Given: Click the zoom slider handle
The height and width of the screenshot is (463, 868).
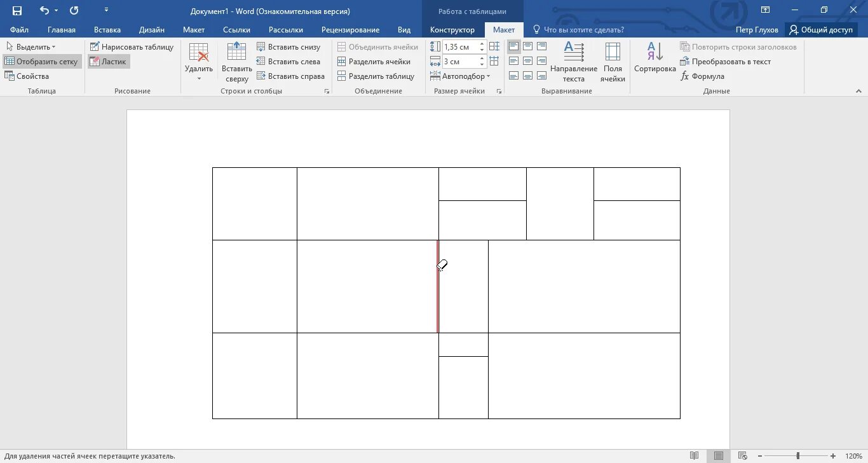Looking at the screenshot, I should point(798,456).
